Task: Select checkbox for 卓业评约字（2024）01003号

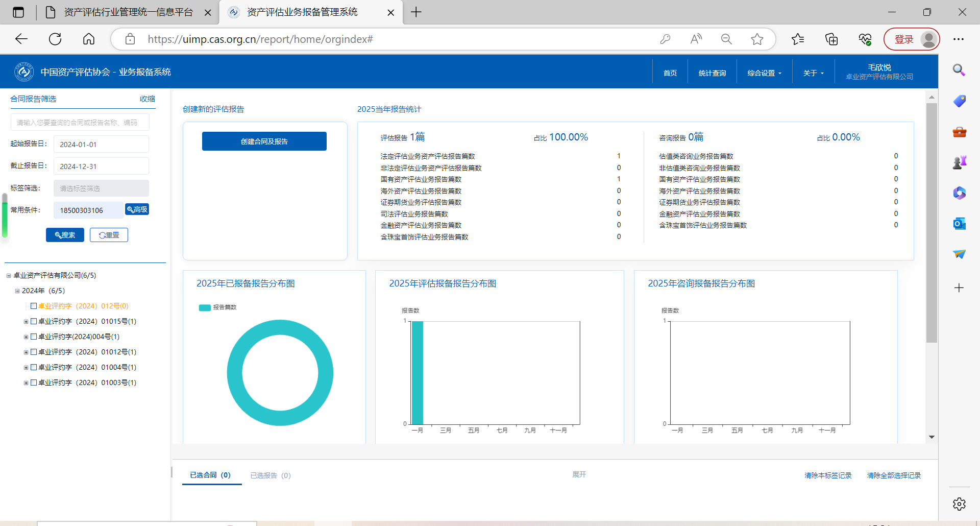Action: 34,382
